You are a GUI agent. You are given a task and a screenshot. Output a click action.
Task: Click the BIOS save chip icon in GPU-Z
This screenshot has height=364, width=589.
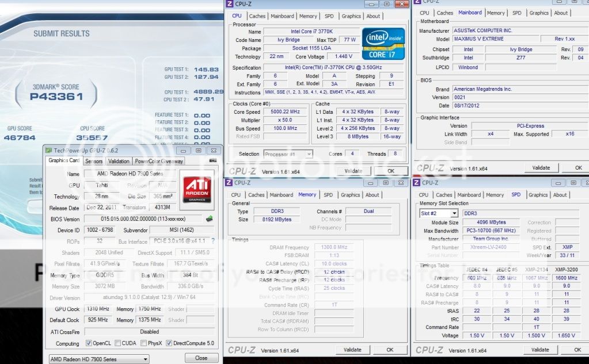pos(210,219)
